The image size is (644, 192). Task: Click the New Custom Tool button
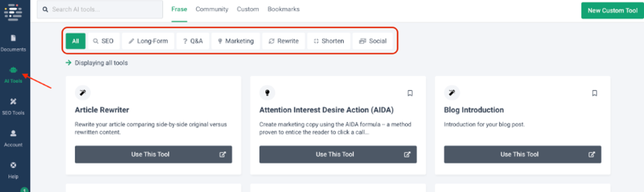tap(612, 10)
